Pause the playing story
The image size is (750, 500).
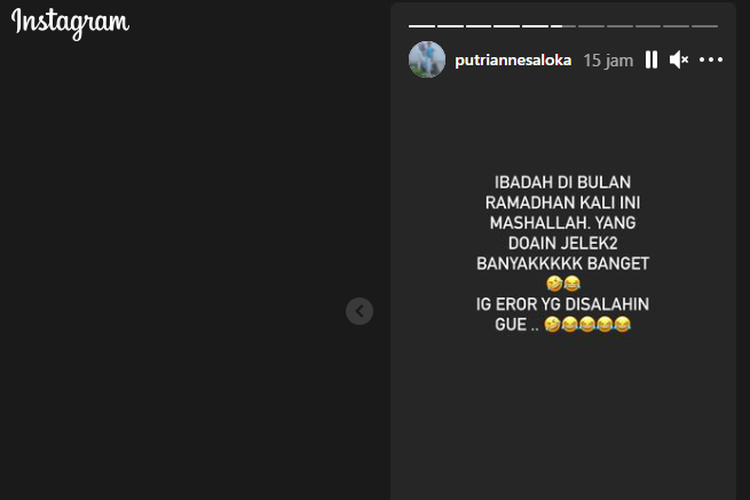(x=651, y=60)
